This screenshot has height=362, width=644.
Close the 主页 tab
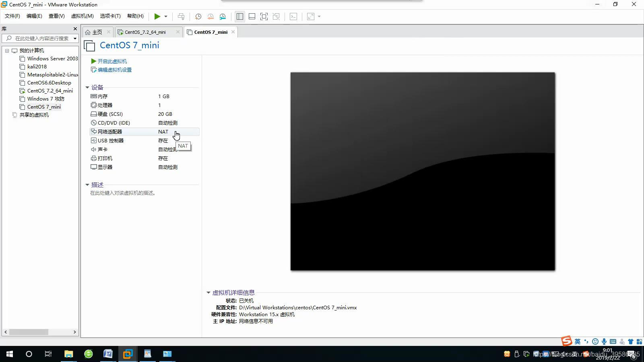pyautogui.click(x=108, y=32)
